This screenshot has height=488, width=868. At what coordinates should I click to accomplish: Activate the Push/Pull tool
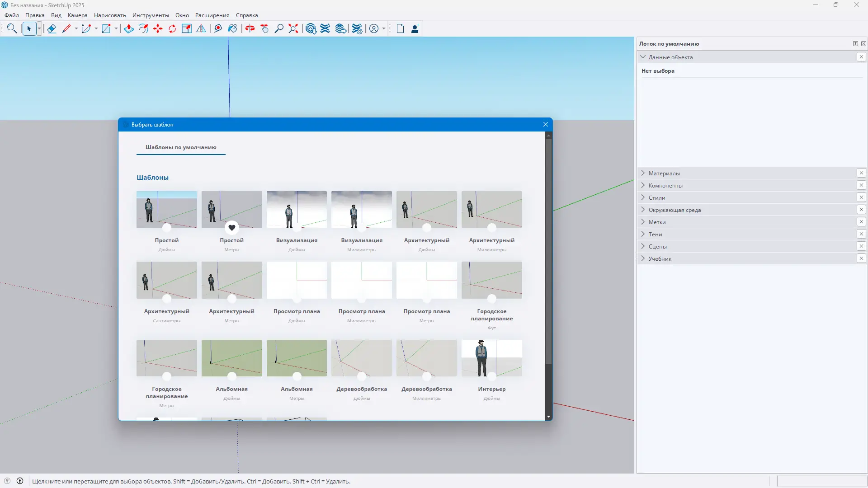coord(129,28)
